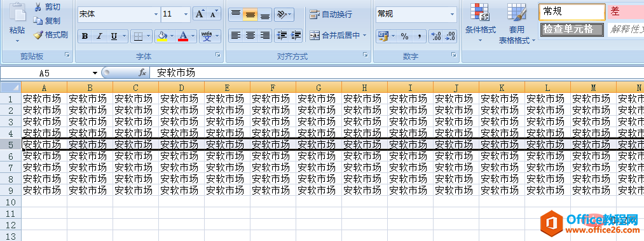
Task: Toggle the highlighted Middle Align button
Action: pos(250,15)
